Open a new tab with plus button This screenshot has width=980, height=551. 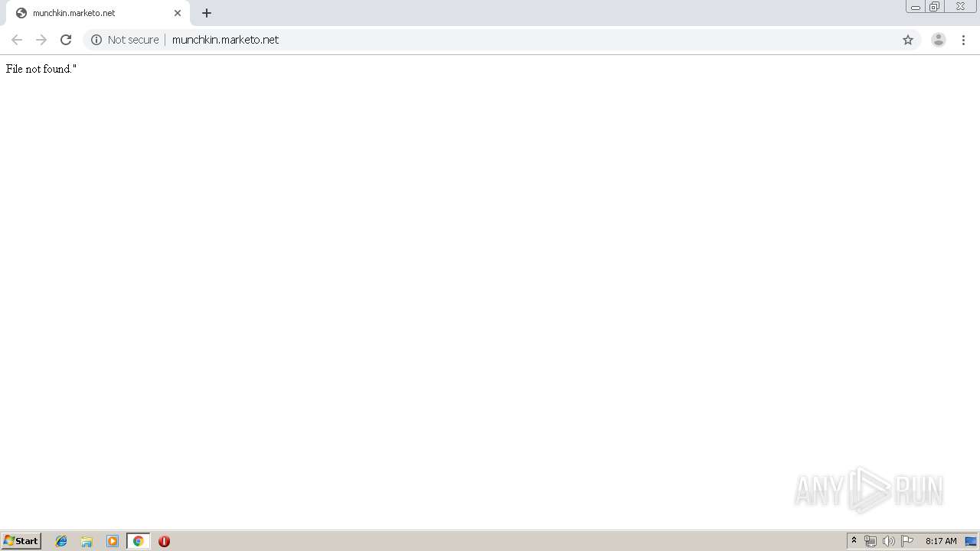207,13
